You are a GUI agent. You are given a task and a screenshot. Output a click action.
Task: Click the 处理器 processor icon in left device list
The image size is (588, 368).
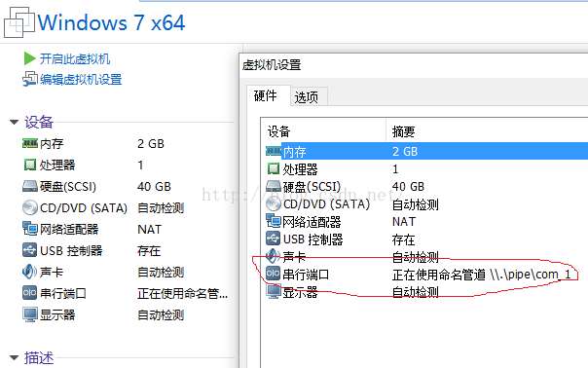click(x=30, y=165)
